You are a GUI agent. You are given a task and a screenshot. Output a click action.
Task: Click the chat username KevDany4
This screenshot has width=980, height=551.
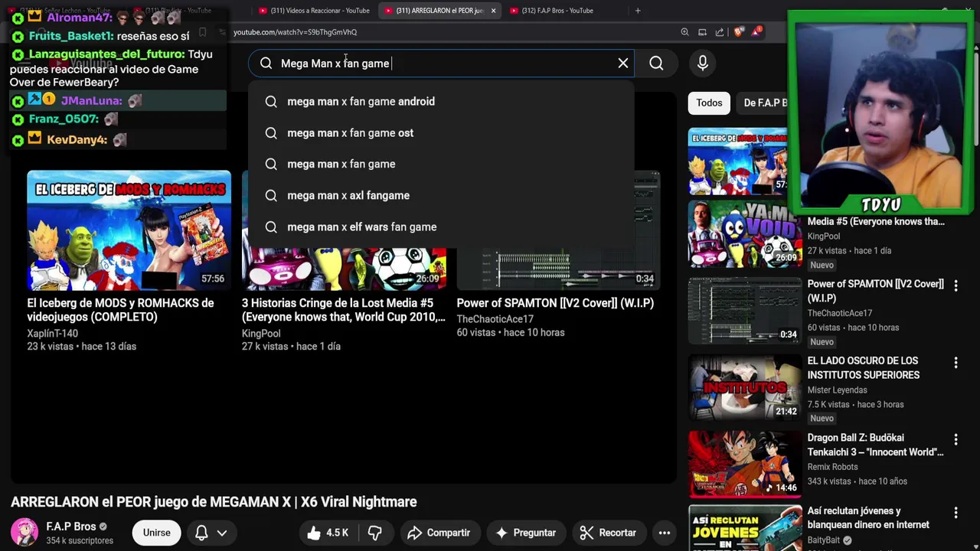[x=77, y=140]
